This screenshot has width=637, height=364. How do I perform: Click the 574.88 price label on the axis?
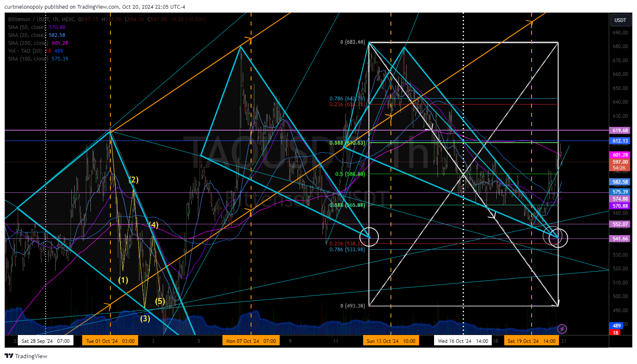coord(620,199)
